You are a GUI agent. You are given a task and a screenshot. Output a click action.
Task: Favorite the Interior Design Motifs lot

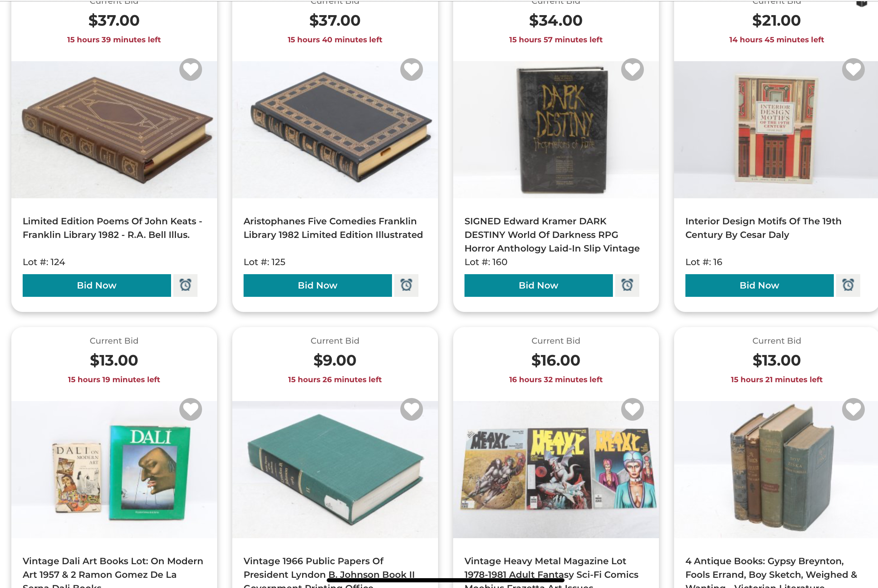point(853,69)
